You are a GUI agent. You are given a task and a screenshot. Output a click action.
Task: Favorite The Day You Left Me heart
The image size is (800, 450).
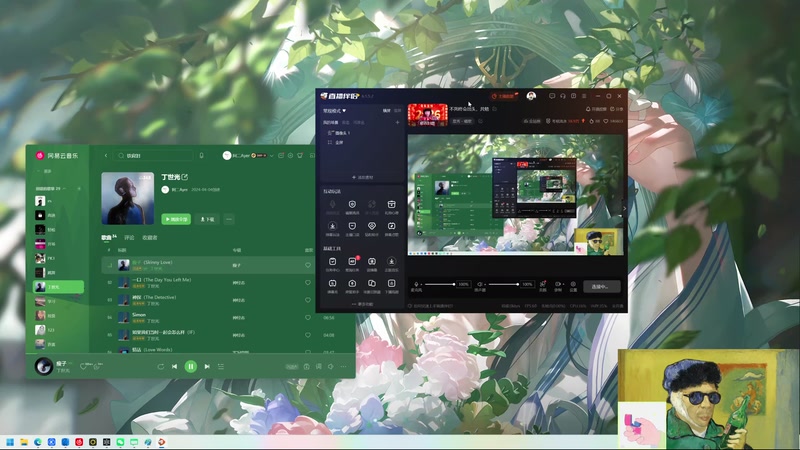[308, 283]
